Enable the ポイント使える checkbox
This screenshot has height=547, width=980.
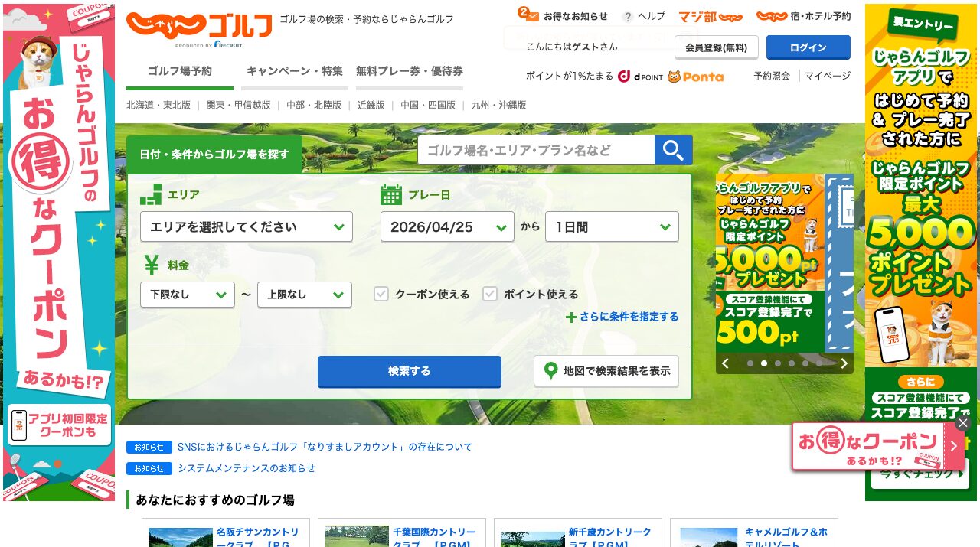(x=489, y=294)
